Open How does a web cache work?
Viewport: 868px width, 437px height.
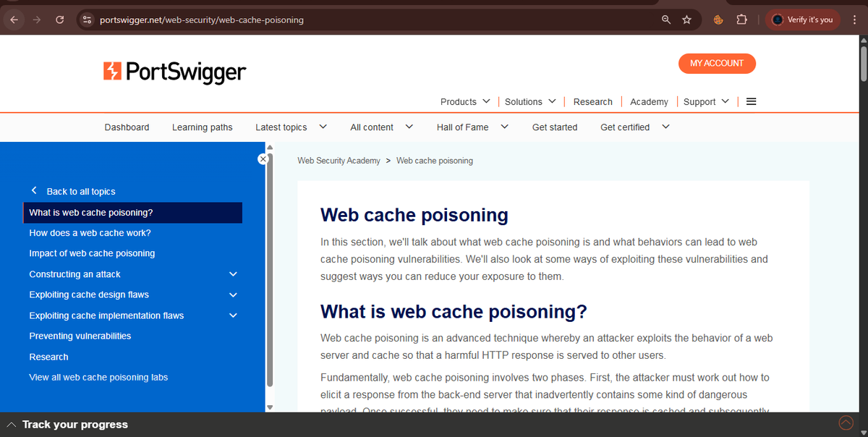[90, 233]
